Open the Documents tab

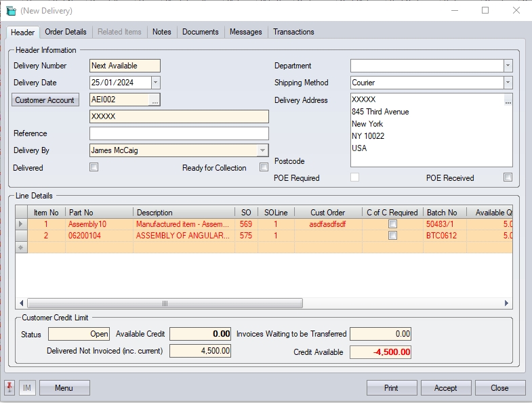[200, 32]
